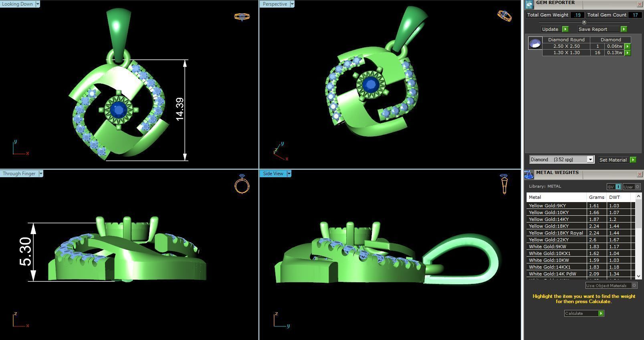Select Yellow Gold:14KY row
The image size is (644, 340).
[581, 219]
